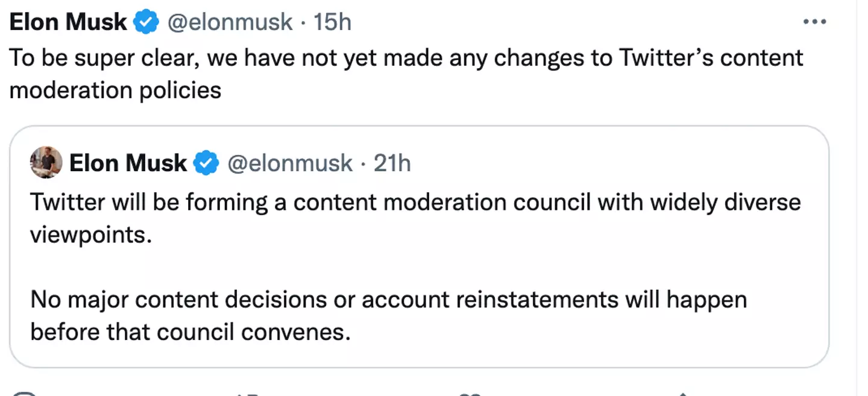This screenshot has width=868, height=396.
Task: Click the "Twitter will be forming" quoted line
Action: 415,202
